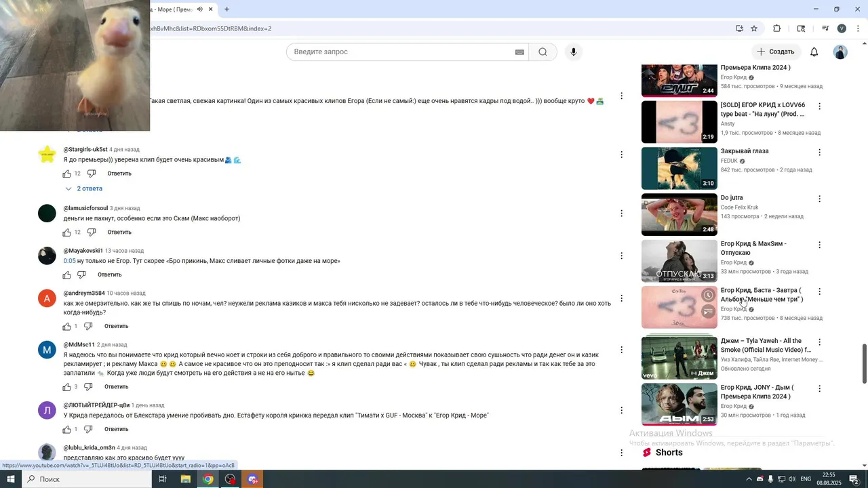
Task: Start voice search with microphone icon
Action: tap(574, 52)
